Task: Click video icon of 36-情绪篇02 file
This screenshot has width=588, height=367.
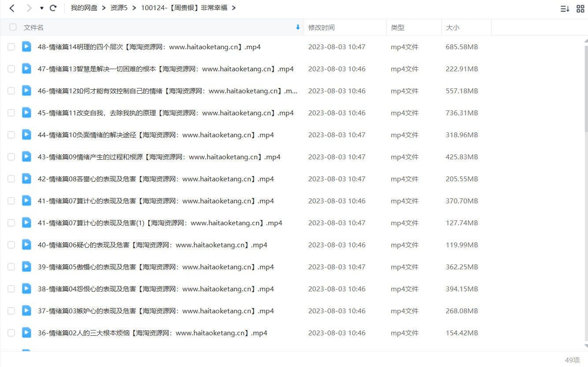Action: pyautogui.click(x=27, y=332)
